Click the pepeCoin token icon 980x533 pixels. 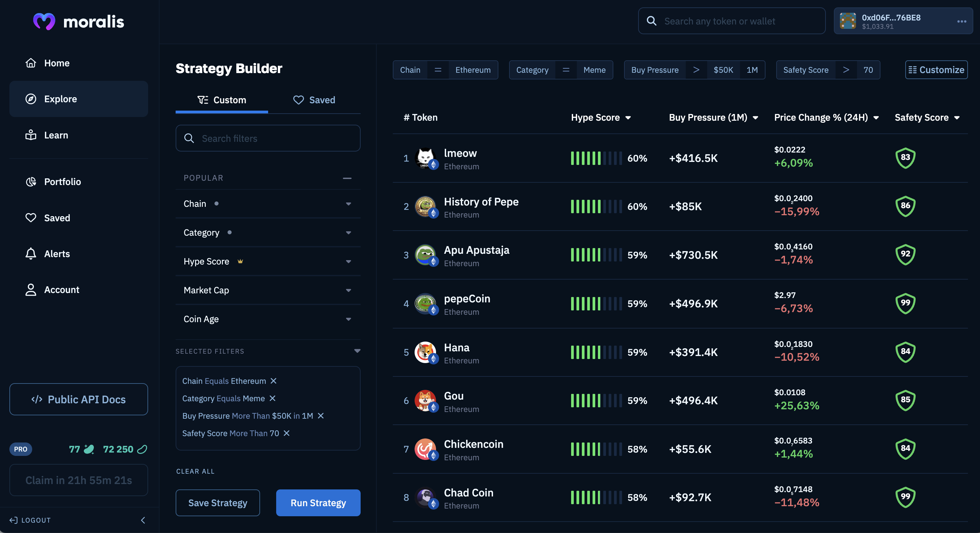425,304
